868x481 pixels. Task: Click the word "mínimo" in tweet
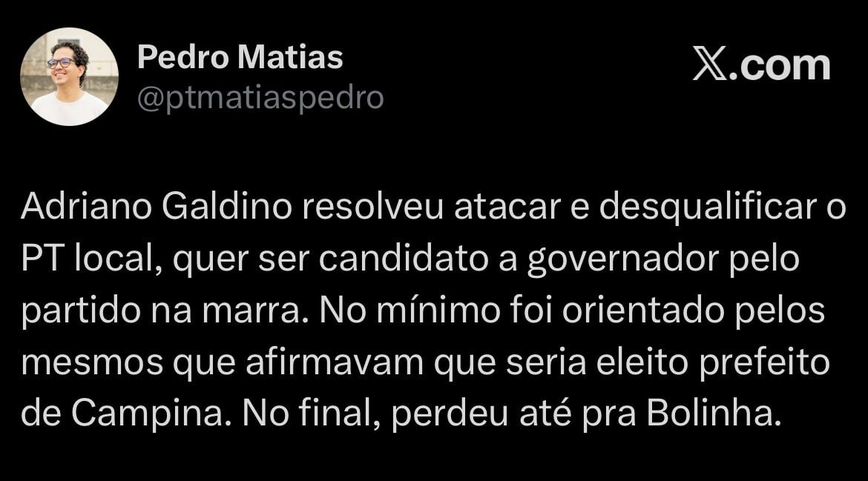point(438,311)
